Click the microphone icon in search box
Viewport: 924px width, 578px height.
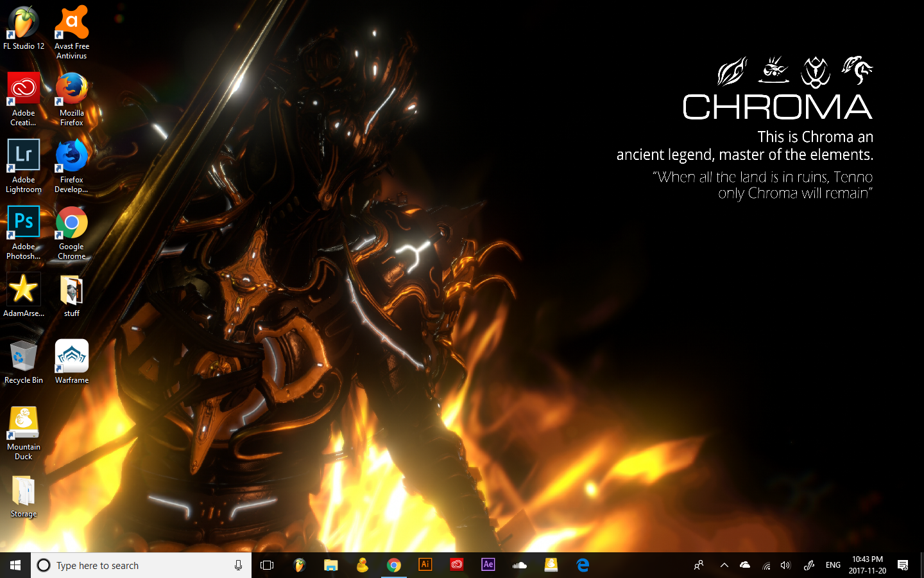click(x=238, y=565)
